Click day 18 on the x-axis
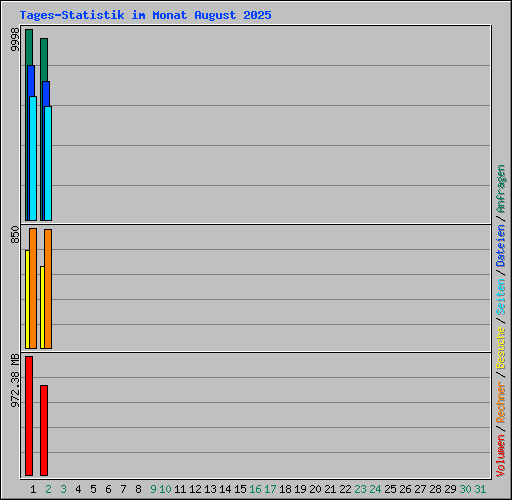Image resolution: width=512 pixels, height=500 pixels. coord(285,489)
